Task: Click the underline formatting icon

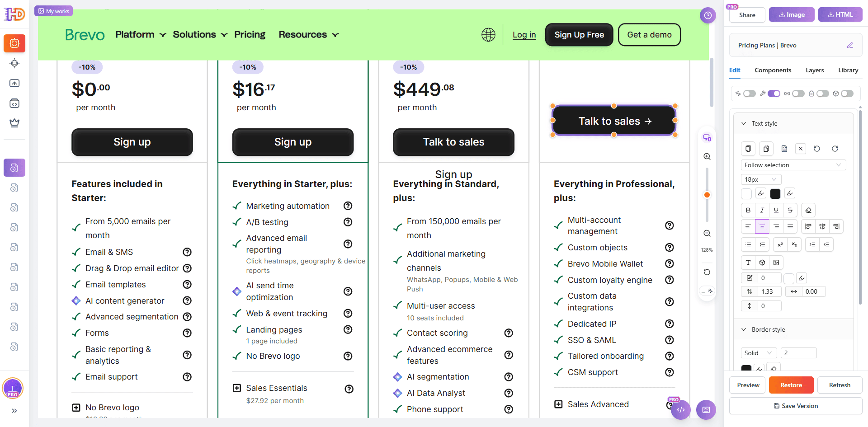Action: click(776, 210)
